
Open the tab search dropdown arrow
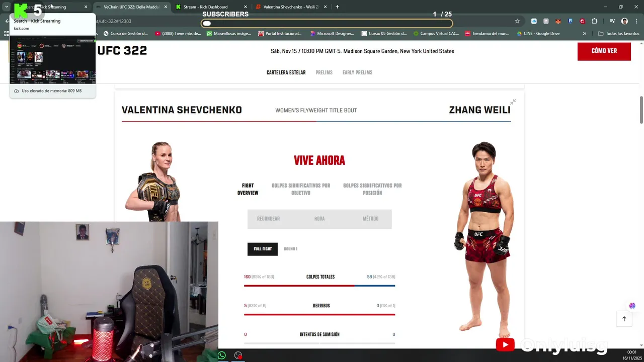pos(7,7)
